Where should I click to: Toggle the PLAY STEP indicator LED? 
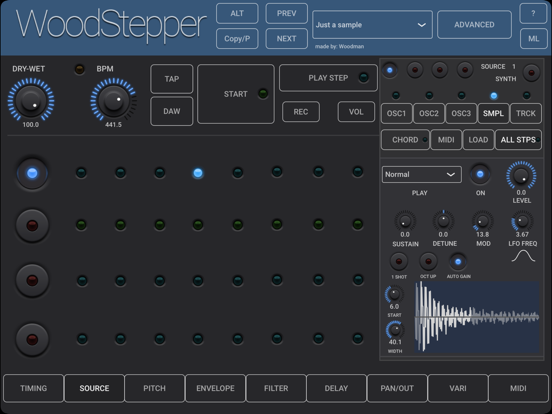click(x=363, y=77)
